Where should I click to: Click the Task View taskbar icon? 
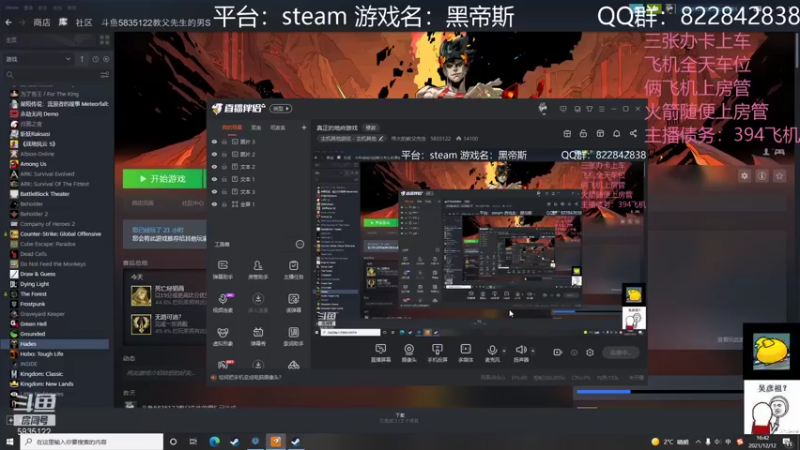(x=193, y=441)
